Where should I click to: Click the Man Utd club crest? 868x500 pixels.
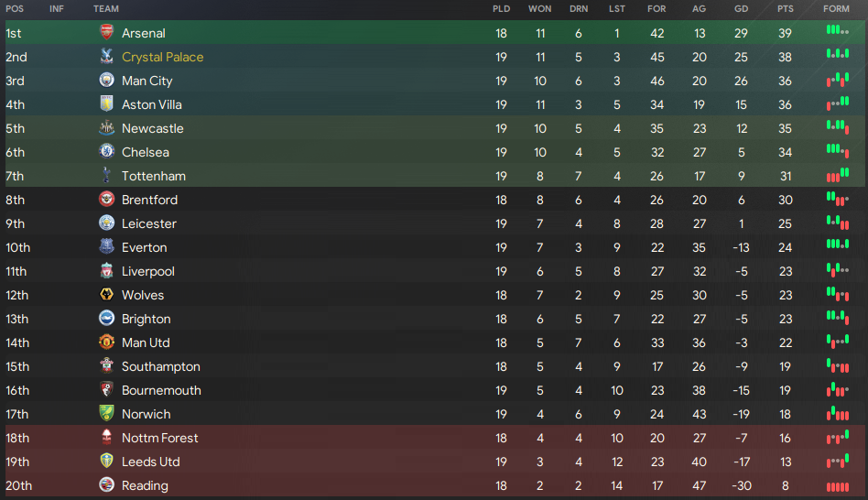(x=106, y=342)
